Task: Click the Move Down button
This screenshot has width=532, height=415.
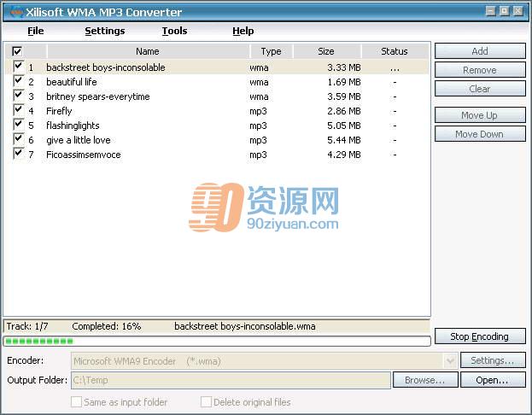Action: (480, 134)
